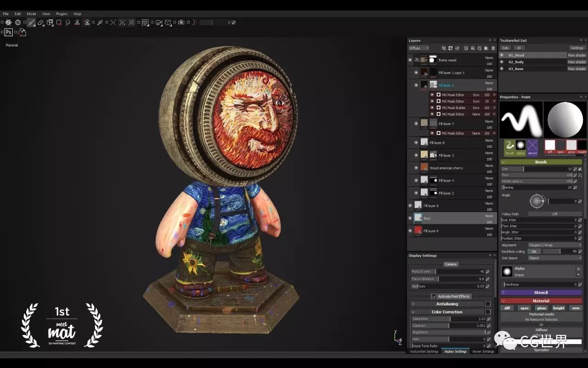Open the Diffuse channel dropdown in Layers
Image resolution: width=588 pixels, height=368 pixels.
(418, 48)
